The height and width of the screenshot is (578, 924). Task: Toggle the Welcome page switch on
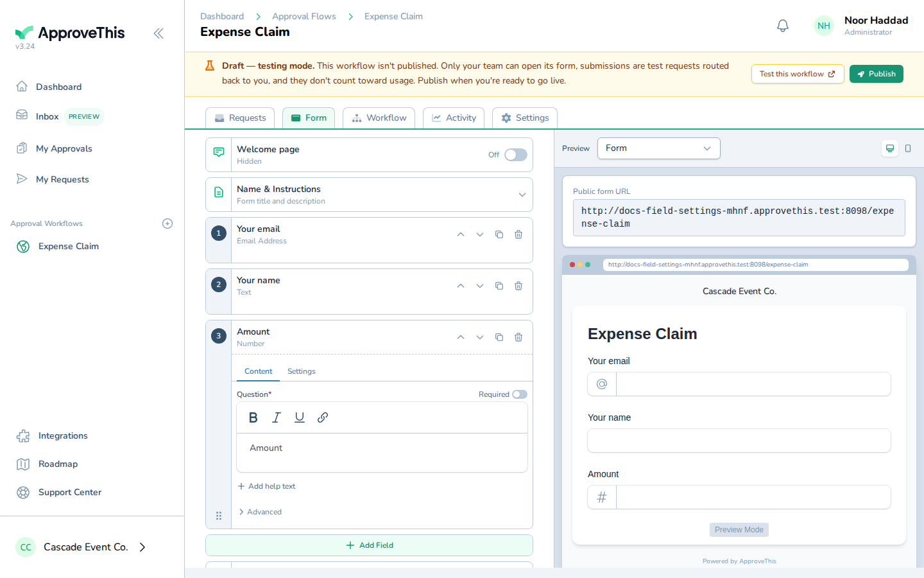pos(516,155)
